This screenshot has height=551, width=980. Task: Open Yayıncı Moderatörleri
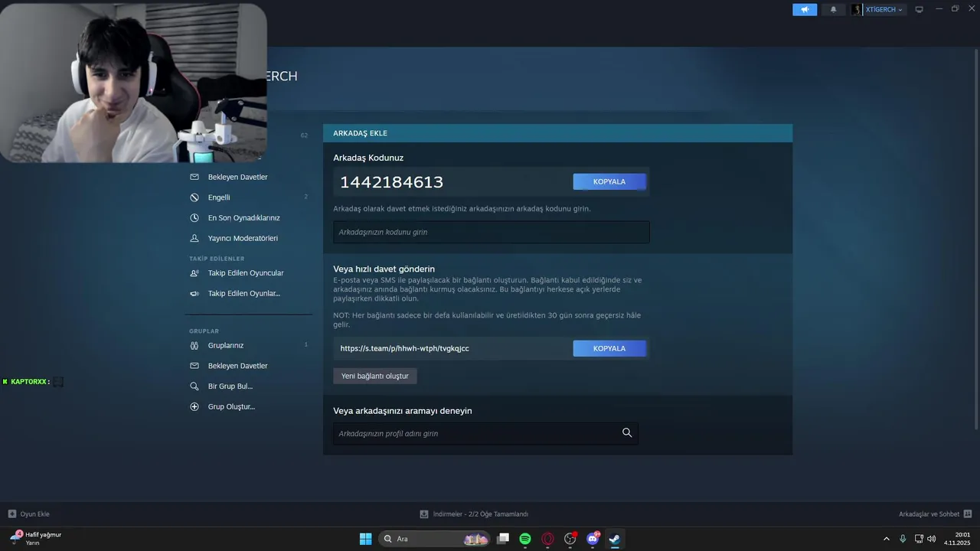pos(243,238)
